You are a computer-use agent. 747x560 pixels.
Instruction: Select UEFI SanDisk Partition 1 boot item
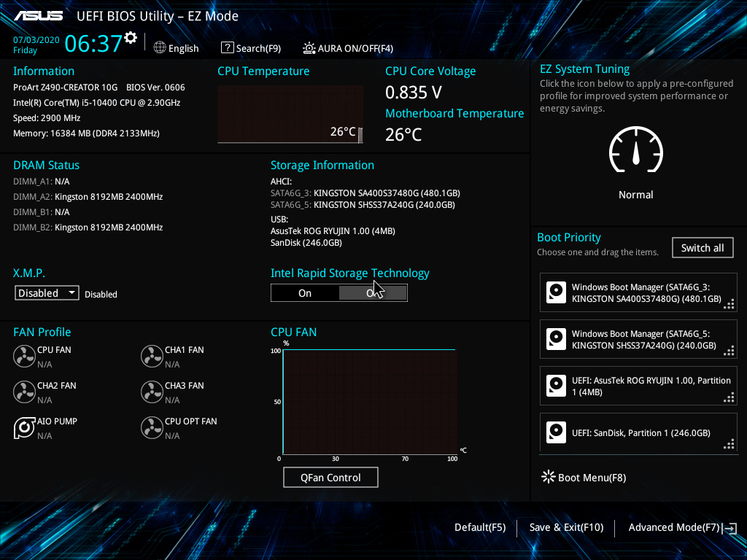(x=638, y=432)
